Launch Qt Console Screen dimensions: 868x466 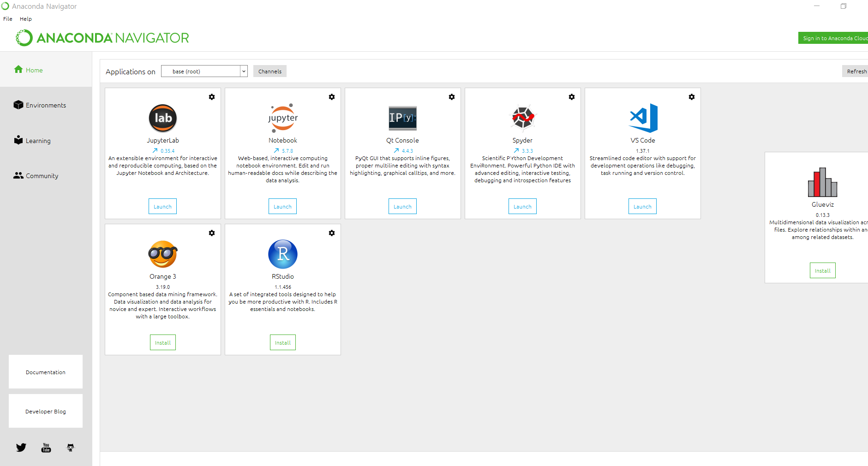tap(402, 206)
